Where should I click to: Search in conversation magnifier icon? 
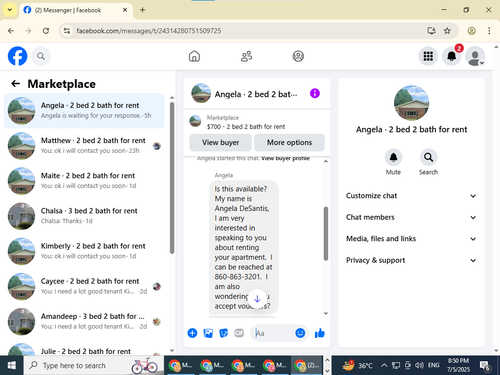click(x=428, y=157)
